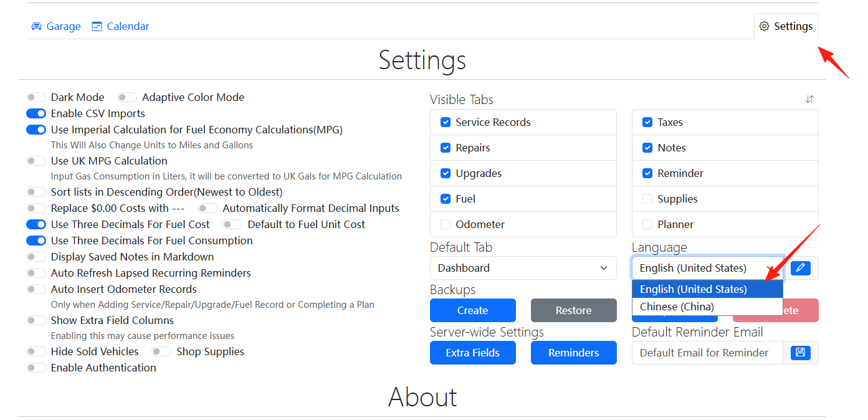Enable the Hide Sold Vehicles switch

[x=36, y=351]
